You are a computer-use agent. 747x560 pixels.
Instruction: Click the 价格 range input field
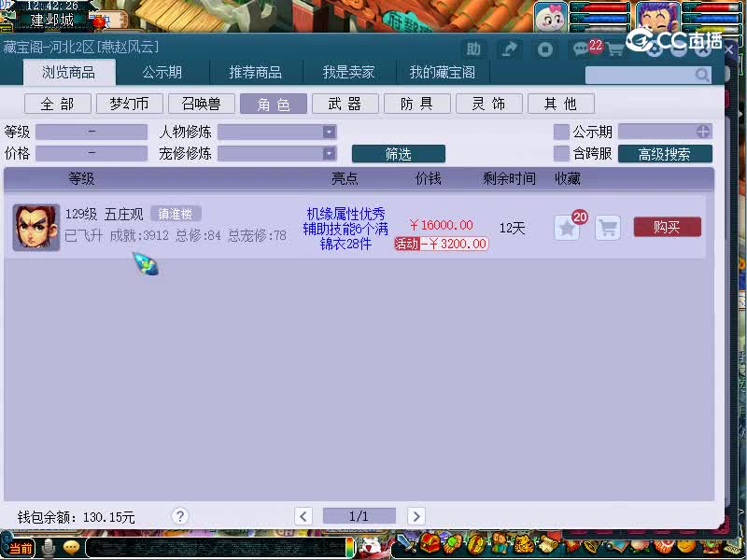point(92,153)
